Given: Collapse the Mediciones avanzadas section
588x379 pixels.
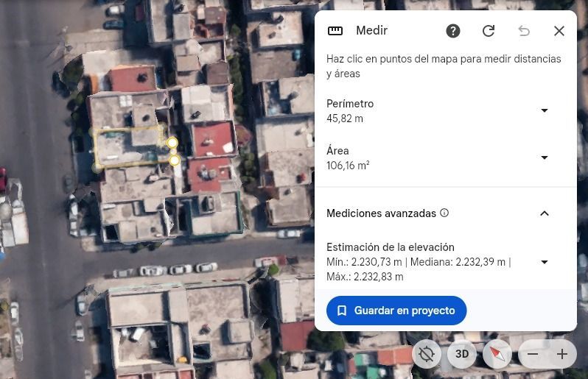Looking at the screenshot, I should [545, 213].
